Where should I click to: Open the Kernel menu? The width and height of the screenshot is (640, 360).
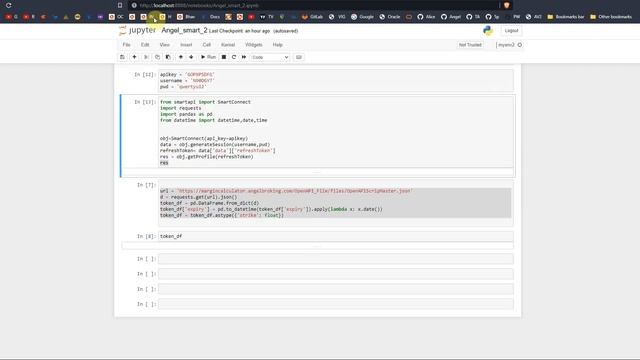pos(228,45)
